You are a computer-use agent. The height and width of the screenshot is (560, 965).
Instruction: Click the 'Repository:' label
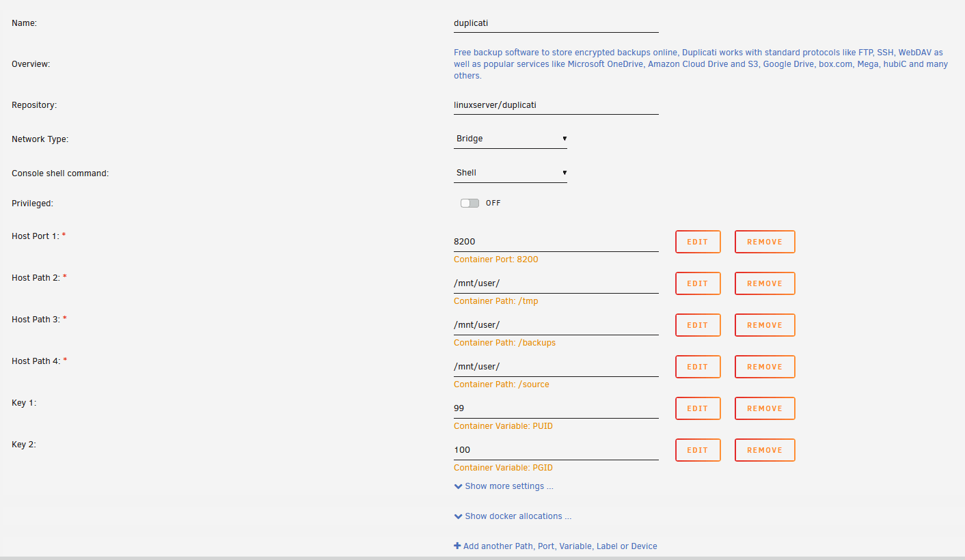tap(34, 105)
